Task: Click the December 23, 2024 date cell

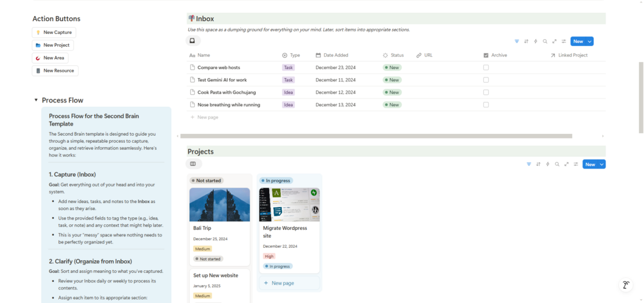Action: coord(335,67)
